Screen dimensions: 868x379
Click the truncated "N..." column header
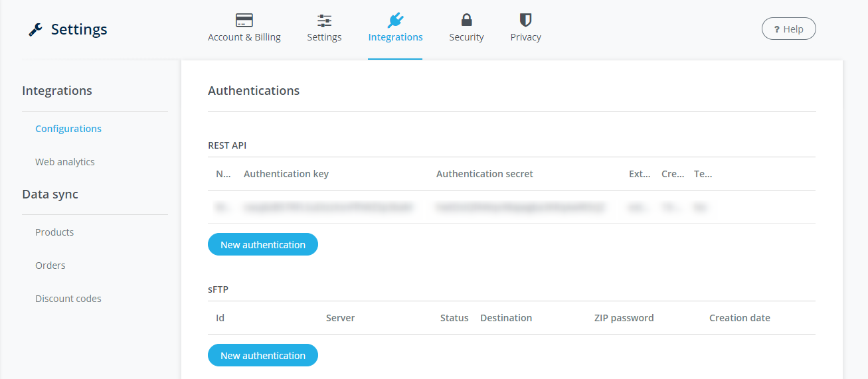(x=223, y=174)
